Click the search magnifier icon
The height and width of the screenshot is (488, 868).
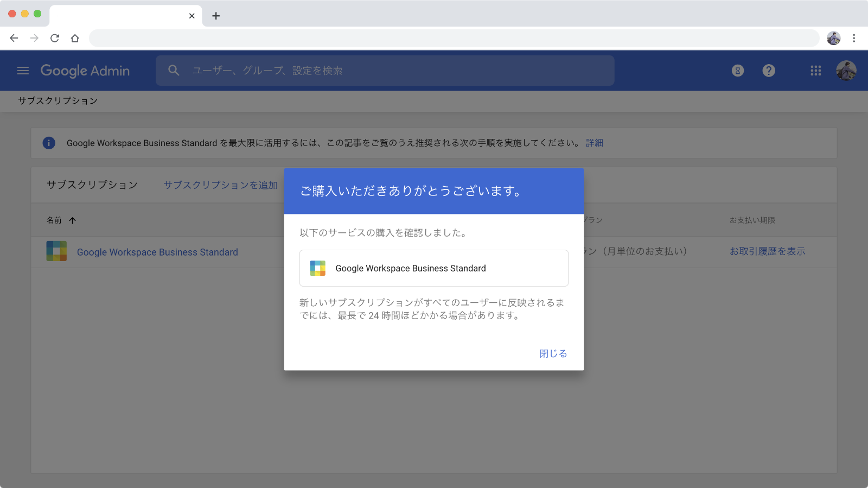tap(174, 71)
